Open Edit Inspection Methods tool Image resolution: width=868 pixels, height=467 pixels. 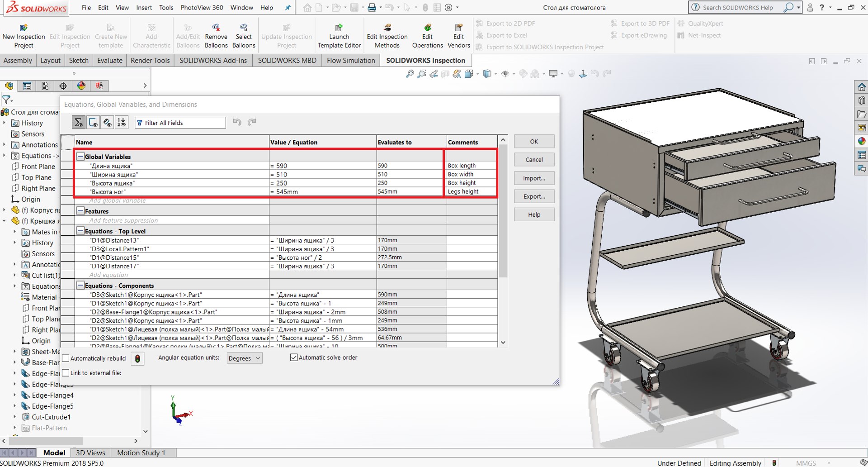click(x=387, y=28)
